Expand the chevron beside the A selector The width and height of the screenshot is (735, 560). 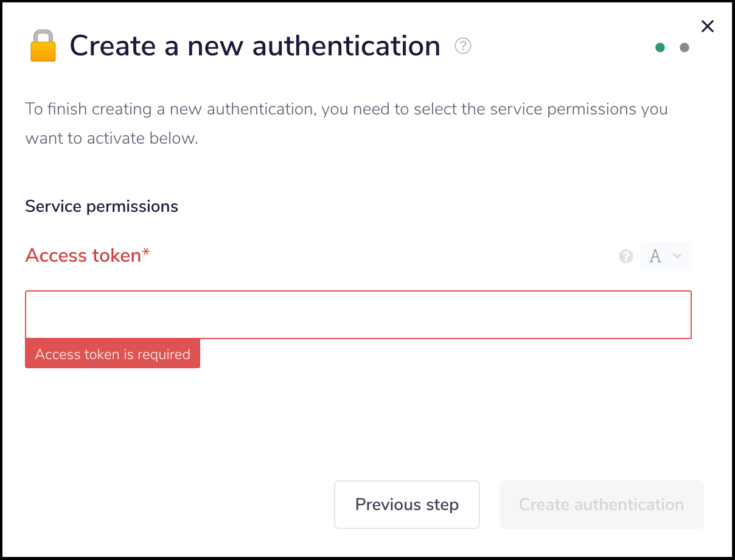pos(677,257)
